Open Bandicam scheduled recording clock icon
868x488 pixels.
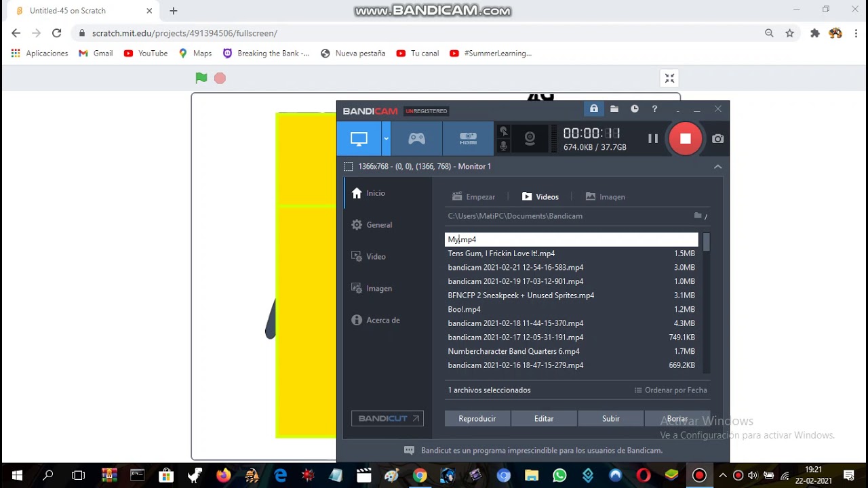635,109
